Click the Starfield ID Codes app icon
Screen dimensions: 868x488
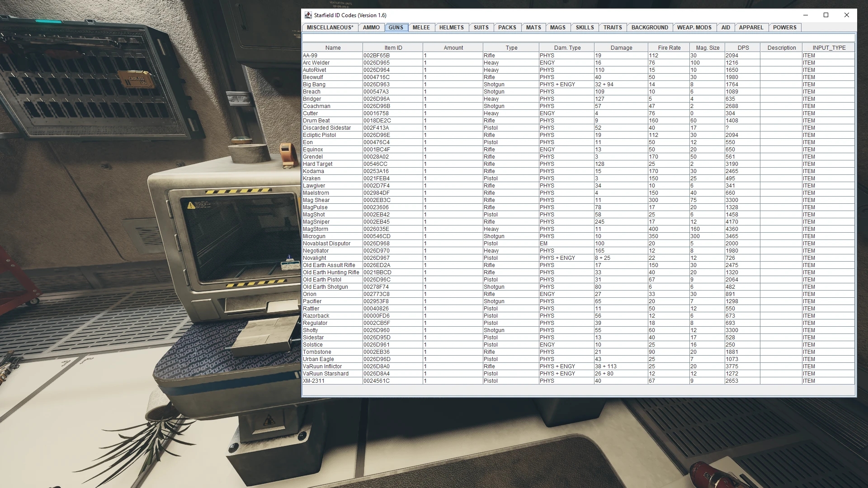(308, 15)
